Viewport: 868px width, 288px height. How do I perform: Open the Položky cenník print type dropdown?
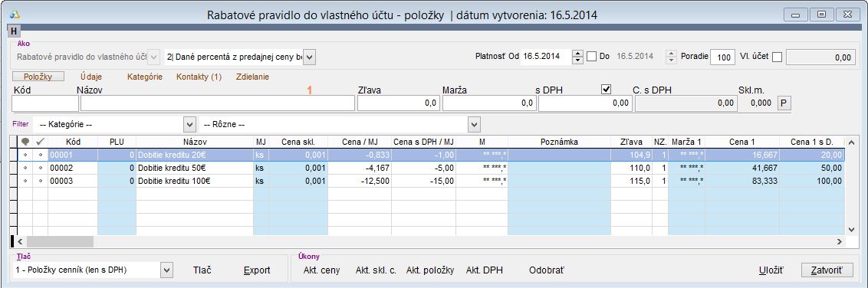point(166,270)
